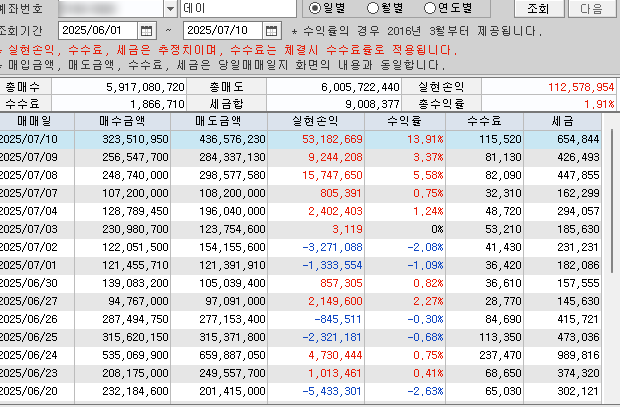Click the start date field 2025/06/01
The height and width of the screenshot is (407, 620).
pos(97,31)
